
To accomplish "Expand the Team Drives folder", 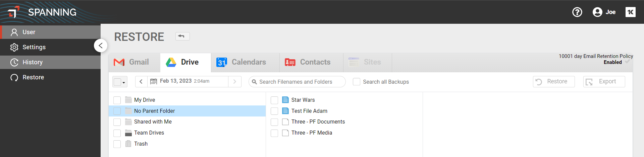I will [149, 133].
